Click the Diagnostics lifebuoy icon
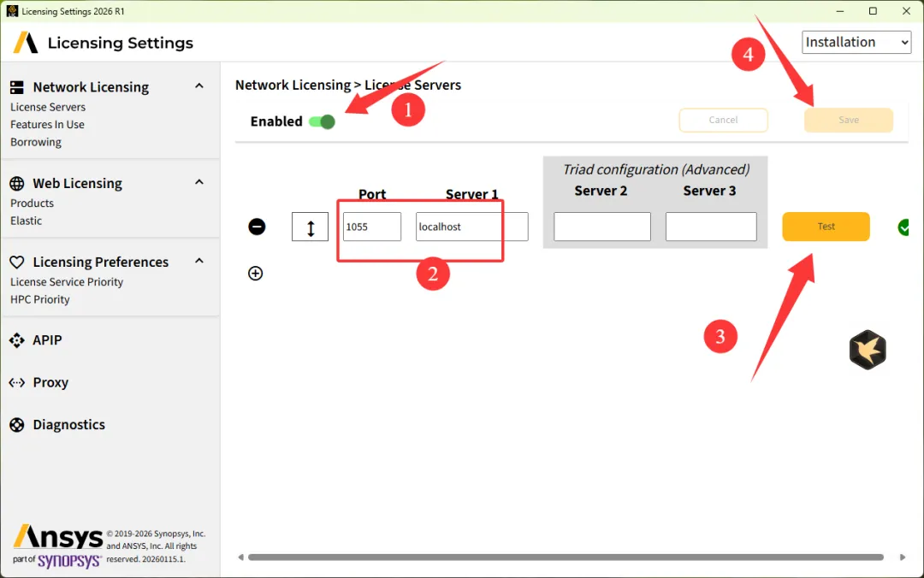 (x=17, y=425)
